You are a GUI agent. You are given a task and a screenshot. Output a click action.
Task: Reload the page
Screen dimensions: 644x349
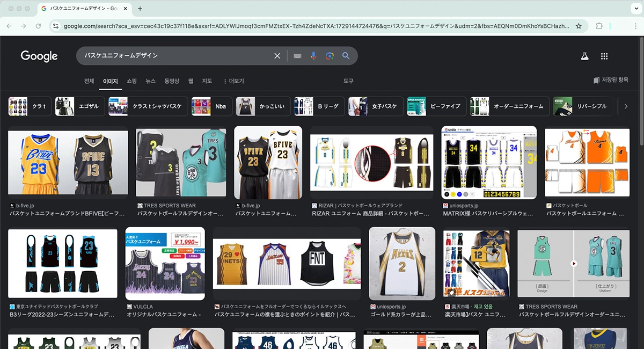pos(37,25)
